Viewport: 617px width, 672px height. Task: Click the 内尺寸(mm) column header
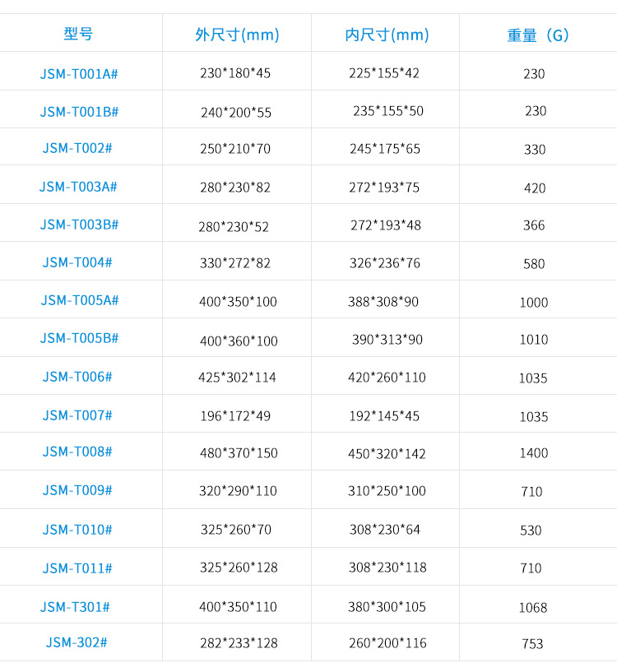(387, 35)
